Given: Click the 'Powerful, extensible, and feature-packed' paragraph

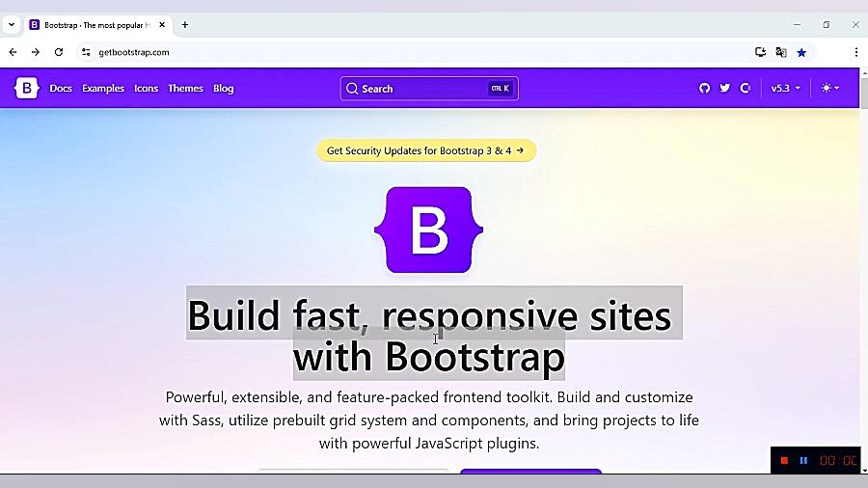Looking at the screenshot, I should 429,420.
